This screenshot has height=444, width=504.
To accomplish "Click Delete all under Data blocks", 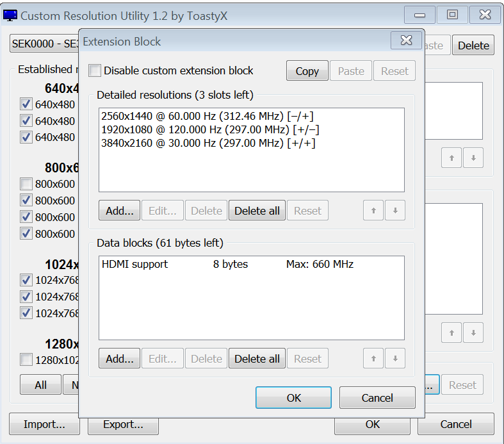I will point(257,359).
